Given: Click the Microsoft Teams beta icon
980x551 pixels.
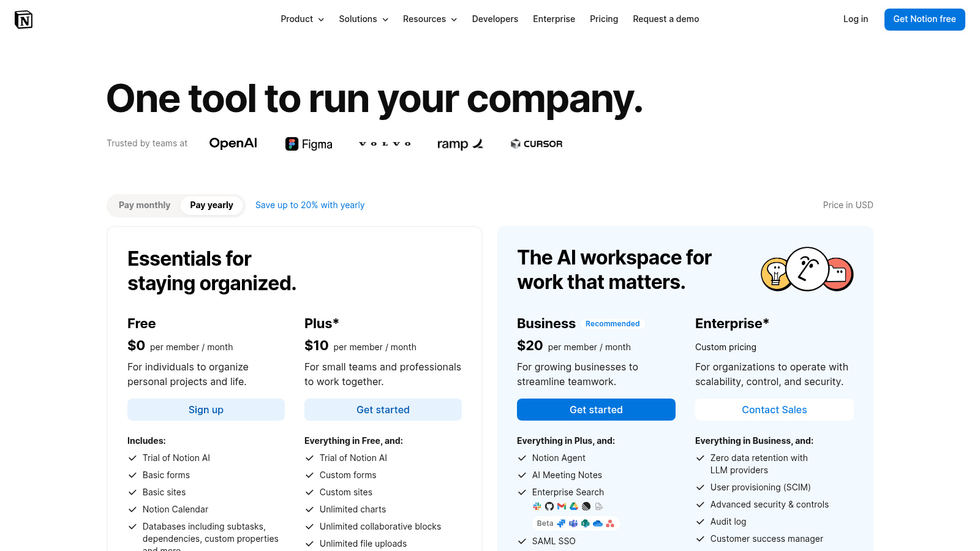Looking at the screenshot, I should click(573, 523).
